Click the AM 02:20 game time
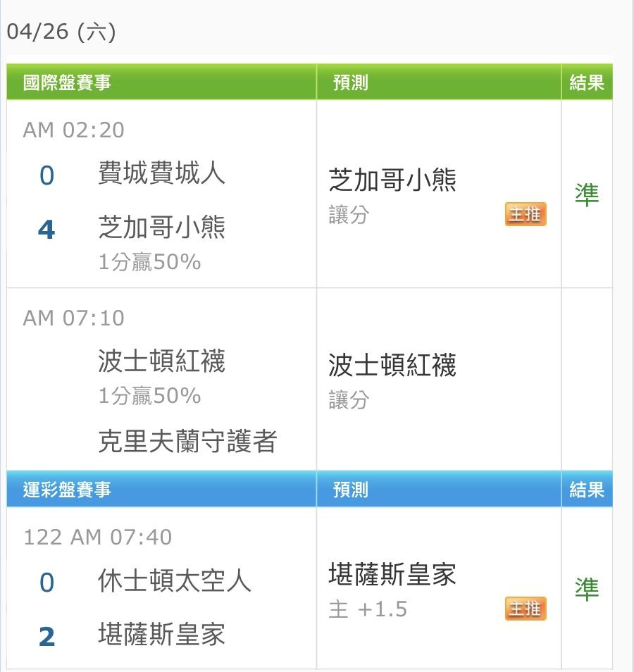The height and width of the screenshot is (672, 634). click(x=74, y=130)
